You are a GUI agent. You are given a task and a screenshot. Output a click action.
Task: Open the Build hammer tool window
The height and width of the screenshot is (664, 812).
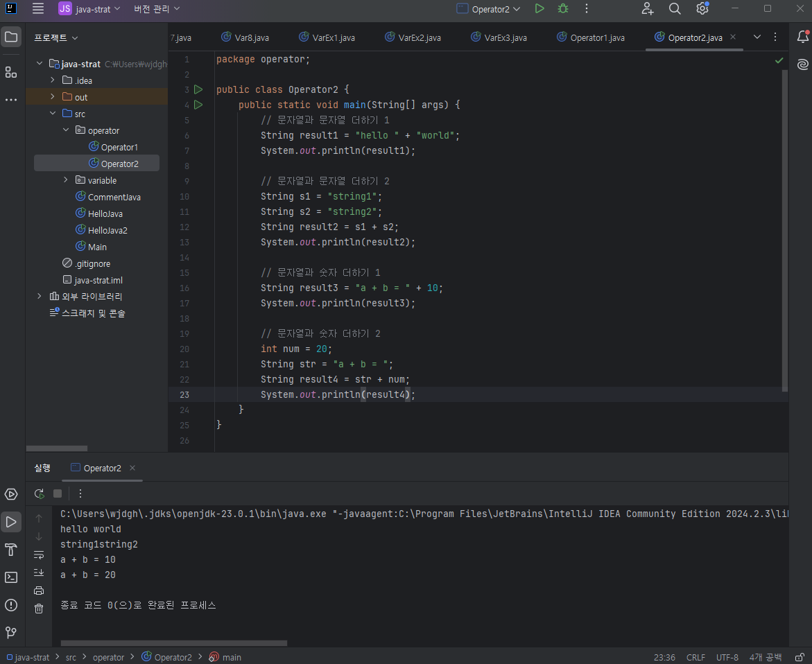pos(11,550)
